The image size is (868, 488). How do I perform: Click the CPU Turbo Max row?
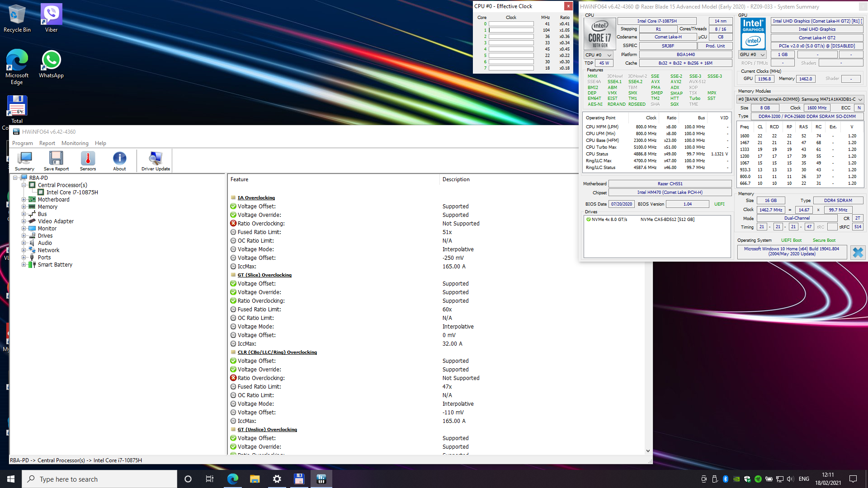tap(657, 147)
